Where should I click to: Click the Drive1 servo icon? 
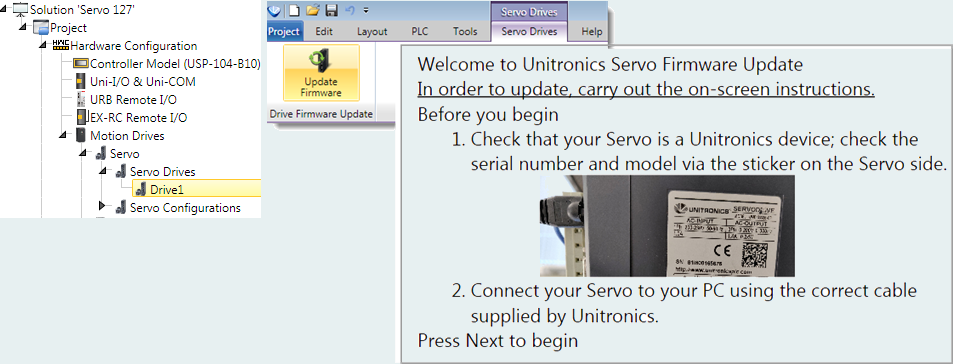pyautogui.click(x=141, y=190)
